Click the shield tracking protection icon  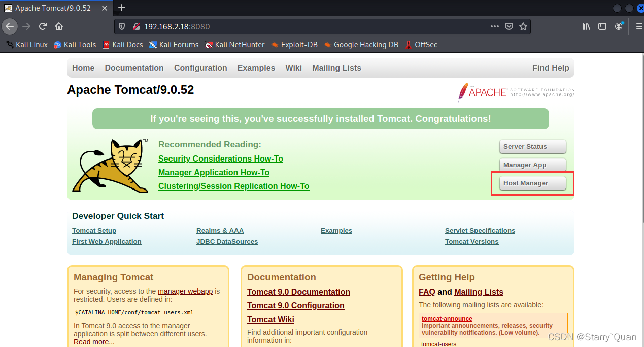tap(122, 26)
